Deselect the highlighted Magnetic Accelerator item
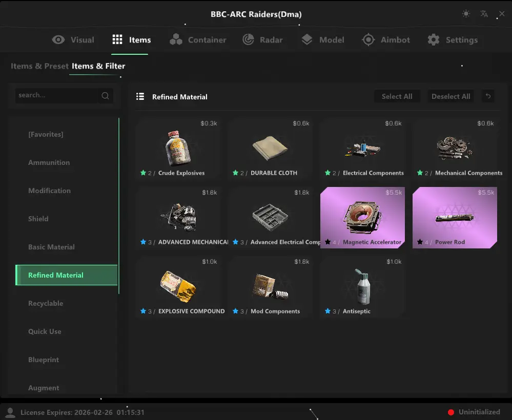Screen dimensions: 512x420 [362, 217]
